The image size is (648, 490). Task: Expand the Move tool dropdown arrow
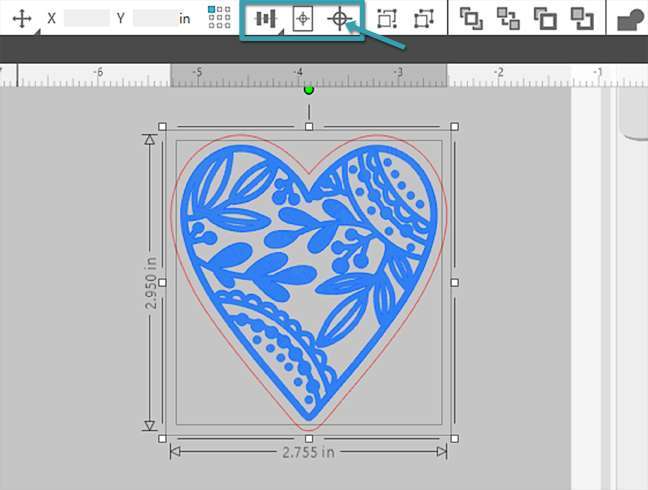38,31
